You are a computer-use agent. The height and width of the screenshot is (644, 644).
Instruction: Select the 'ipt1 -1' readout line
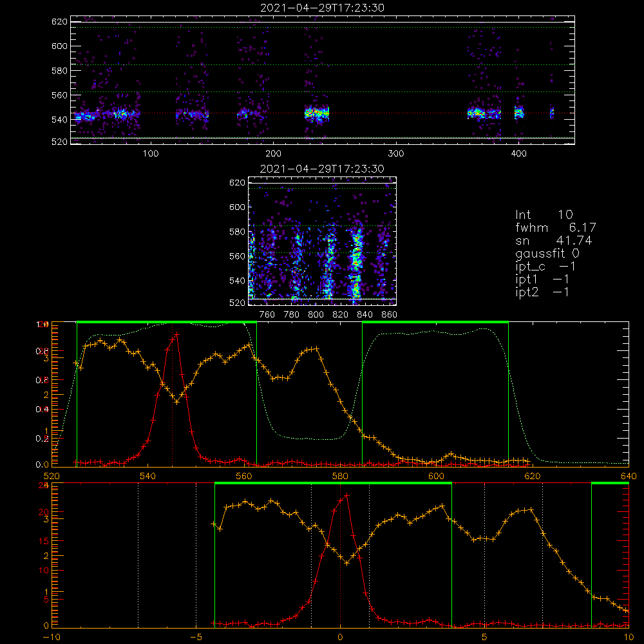coord(542,279)
